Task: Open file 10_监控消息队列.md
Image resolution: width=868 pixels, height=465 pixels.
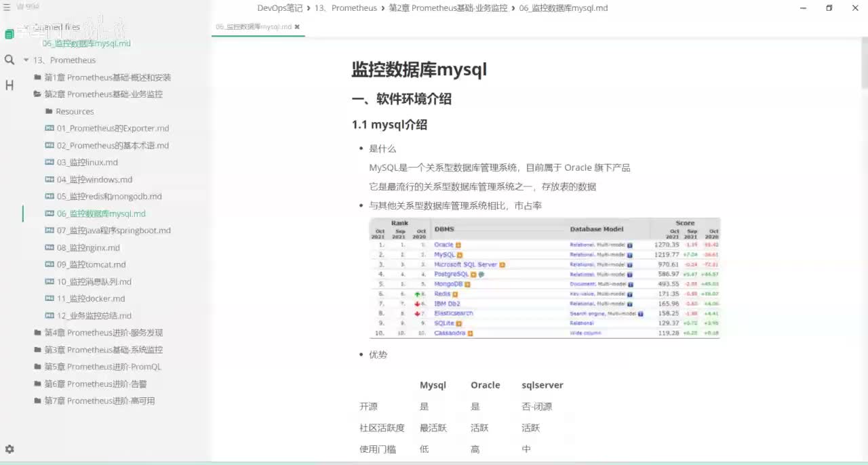Action: pos(94,281)
